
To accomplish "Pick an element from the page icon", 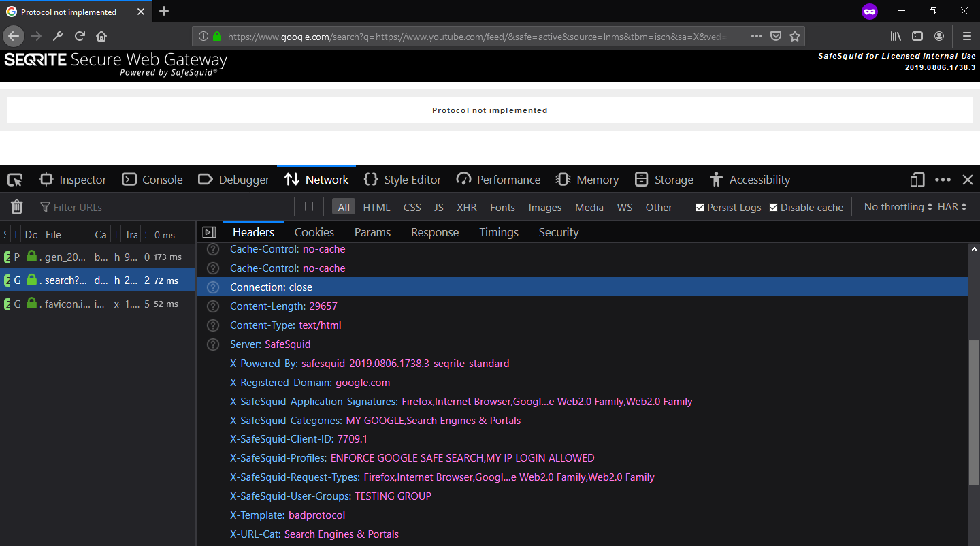I will click(x=15, y=180).
